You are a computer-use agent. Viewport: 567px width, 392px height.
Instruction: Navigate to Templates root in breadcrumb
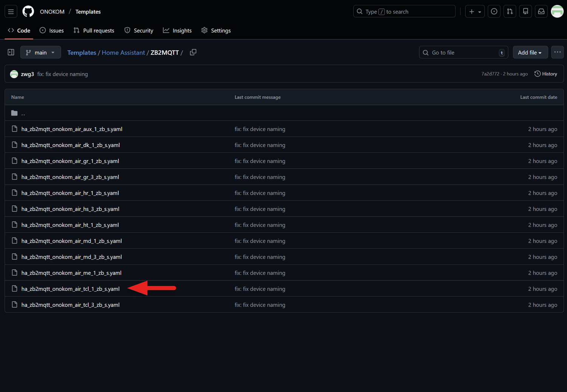click(x=82, y=52)
